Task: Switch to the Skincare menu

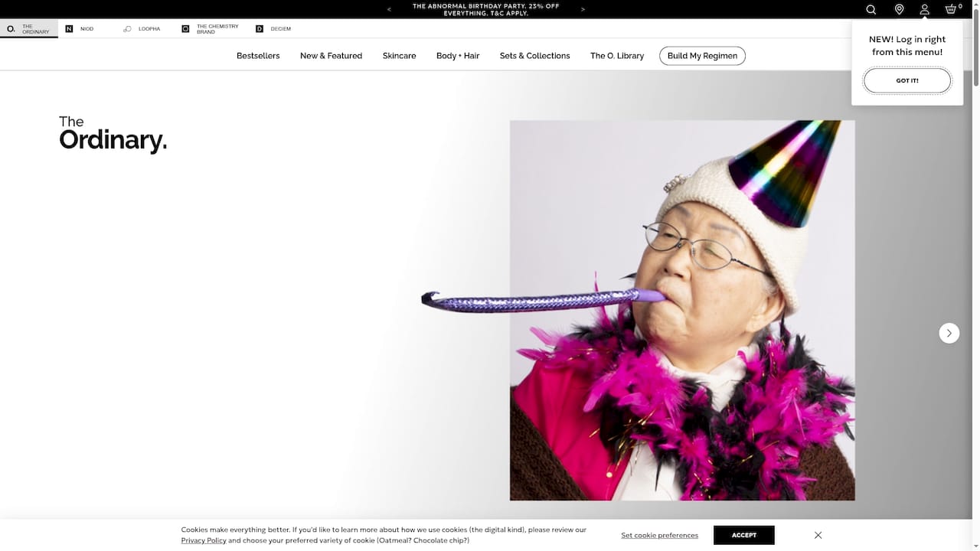Action: [x=399, y=55]
